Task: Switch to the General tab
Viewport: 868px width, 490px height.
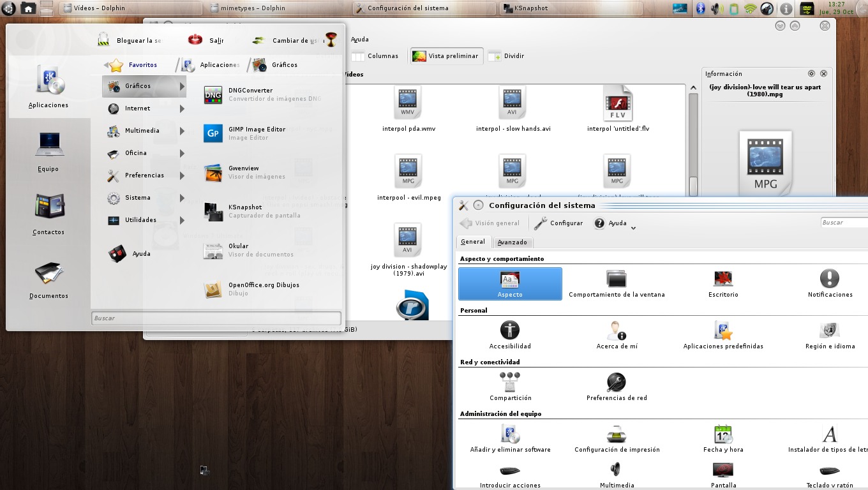Action: (x=473, y=242)
